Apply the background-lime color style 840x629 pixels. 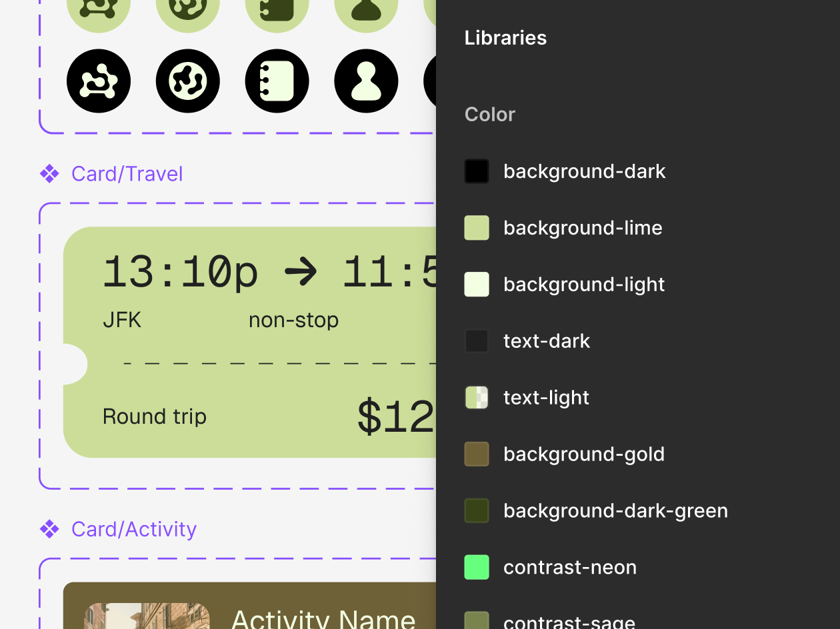tap(583, 227)
